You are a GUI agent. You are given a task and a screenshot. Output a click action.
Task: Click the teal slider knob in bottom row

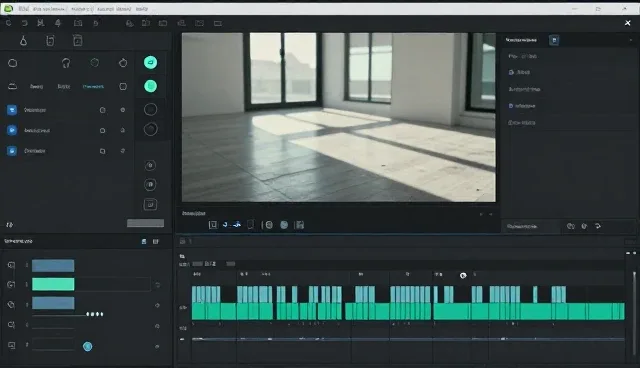pos(87,347)
